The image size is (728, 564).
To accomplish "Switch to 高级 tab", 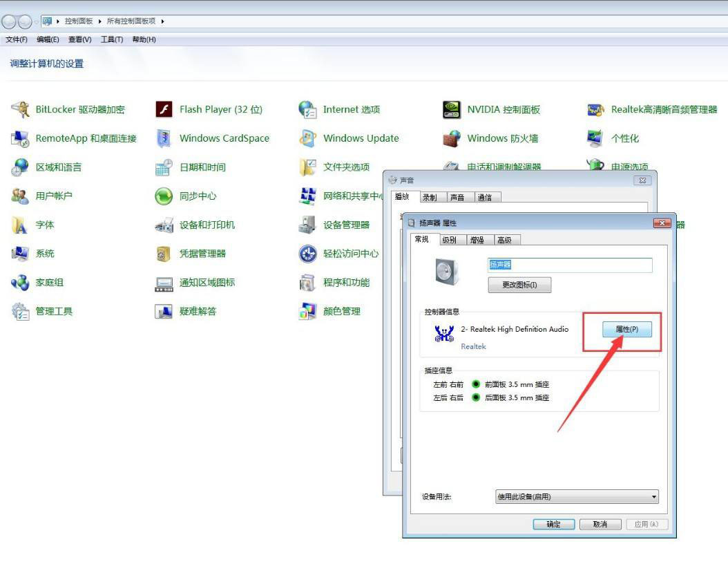I will pyautogui.click(x=504, y=240).
